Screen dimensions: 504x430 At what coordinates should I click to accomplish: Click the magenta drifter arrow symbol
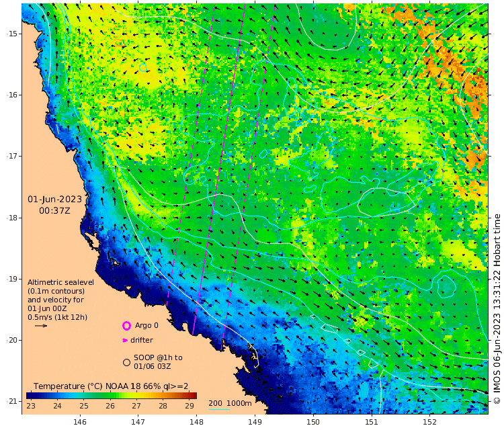tap(126, 340)
